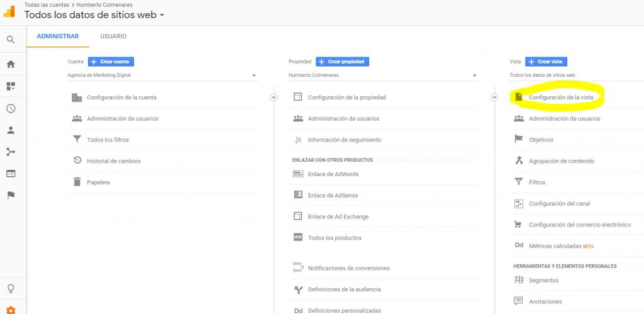Click .js icon for Información de seguimiento
The image size is (644, 314).
pos(297,140)
